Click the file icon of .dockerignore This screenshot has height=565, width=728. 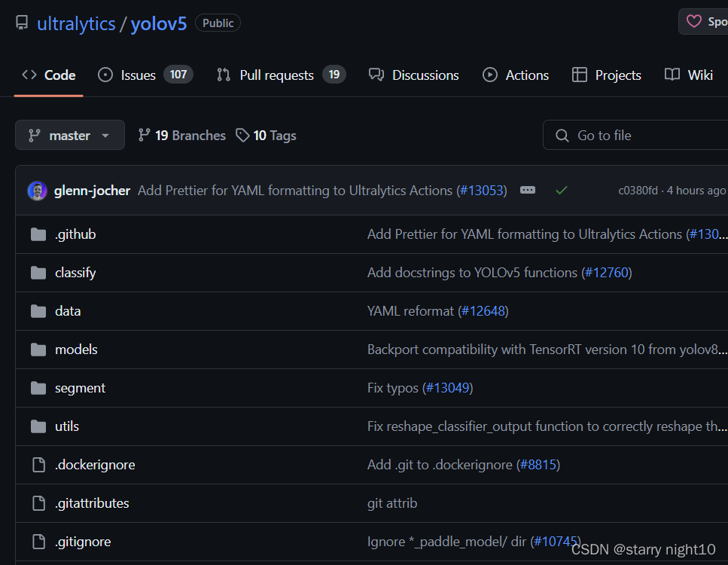pyautogui.click(x=38, y=465)
